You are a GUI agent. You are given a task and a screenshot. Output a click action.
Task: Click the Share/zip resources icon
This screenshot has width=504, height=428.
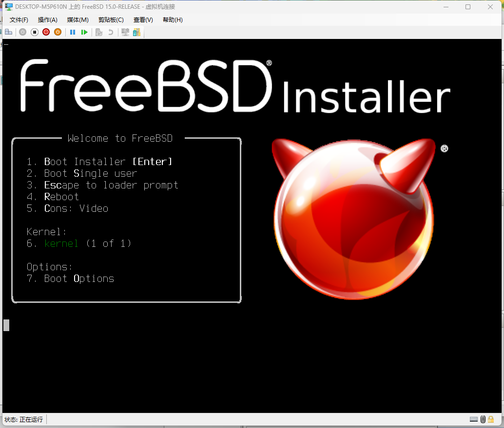pos(136,32)
